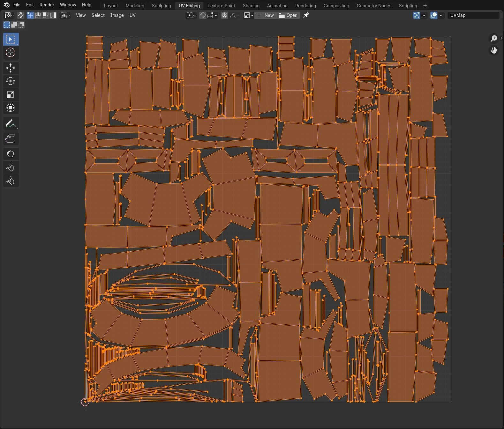Open snapping options dropdown

click(x=212, y=15)
